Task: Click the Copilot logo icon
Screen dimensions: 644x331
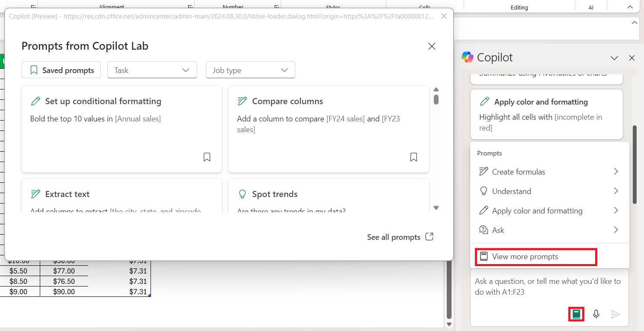Action: [x=468, y=57]
